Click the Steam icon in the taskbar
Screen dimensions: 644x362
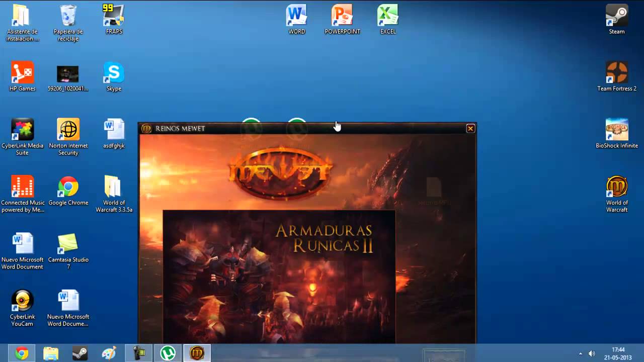coord(80,353)
